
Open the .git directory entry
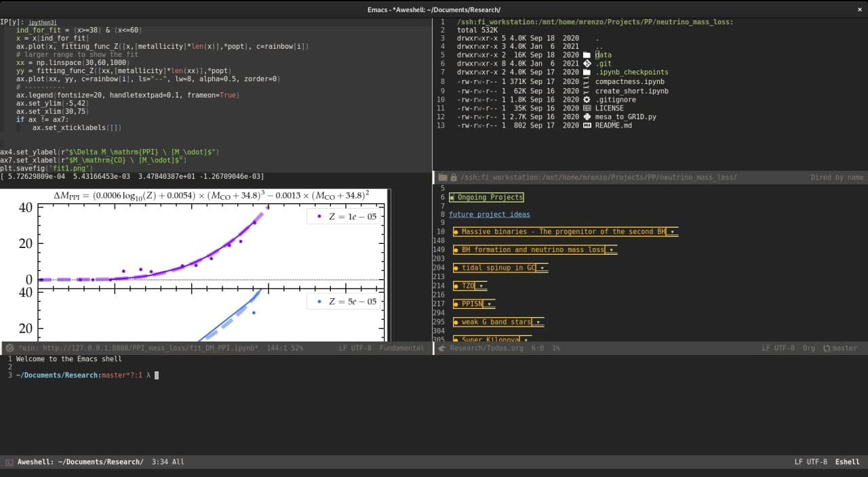tap(604, 64)
